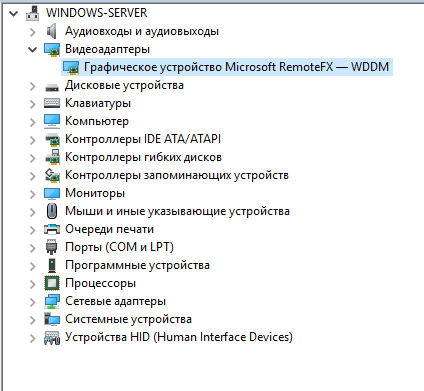This screenshot has height=391, width=424.
Task: Click the speaker icon for Аудиовходы и аудиовыходы
Action: 52,31
